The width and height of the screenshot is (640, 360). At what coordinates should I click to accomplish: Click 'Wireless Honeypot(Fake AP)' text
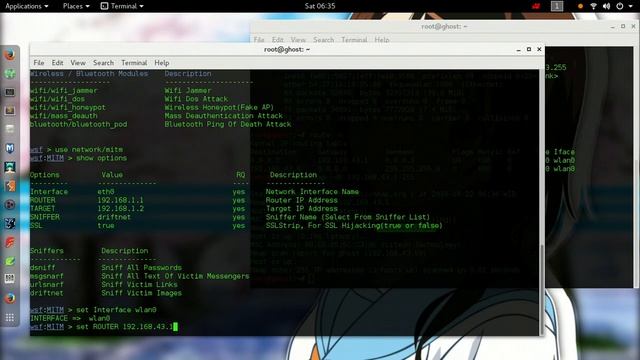(x=219, y=107)
